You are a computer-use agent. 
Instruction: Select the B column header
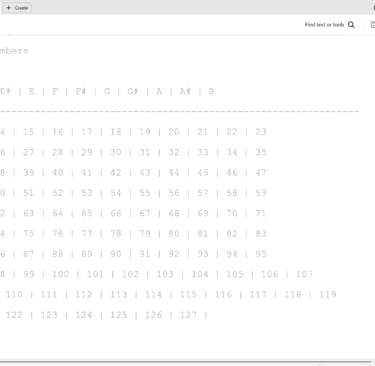[211, 91]
